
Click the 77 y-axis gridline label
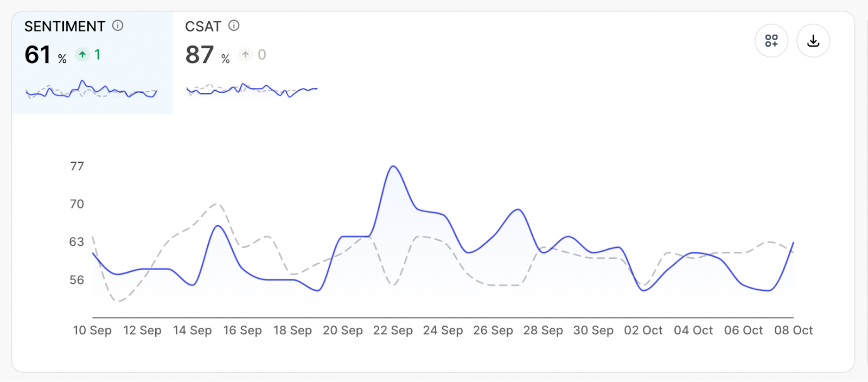tap(78, 166)
